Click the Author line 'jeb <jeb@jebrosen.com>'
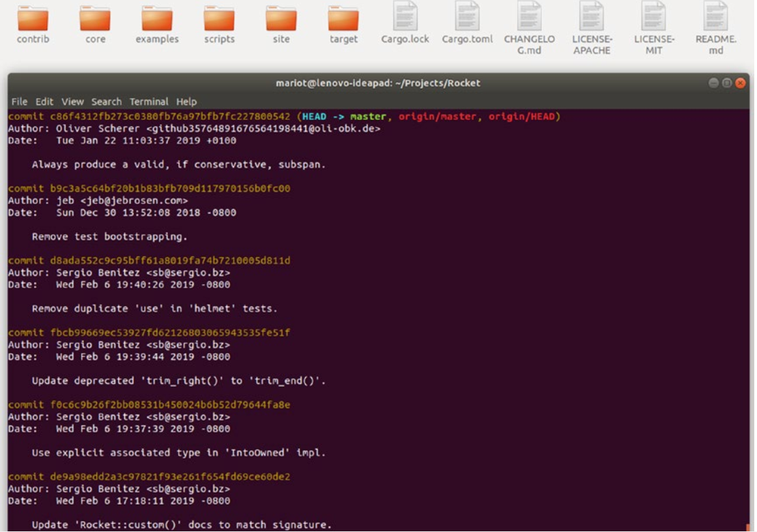The height and width of the screenshot is (532, 757). [x=98, y=201]
